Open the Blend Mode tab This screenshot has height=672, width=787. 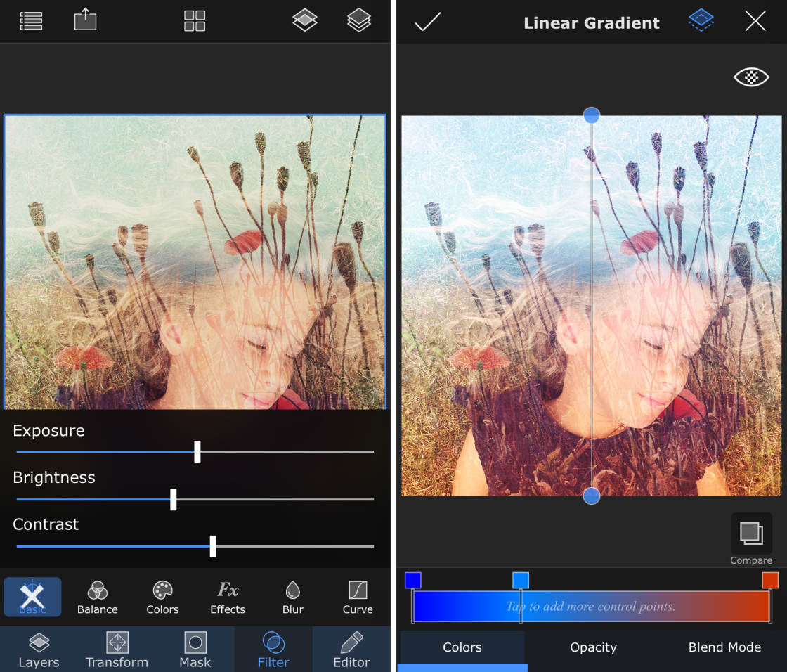[724, 647]
